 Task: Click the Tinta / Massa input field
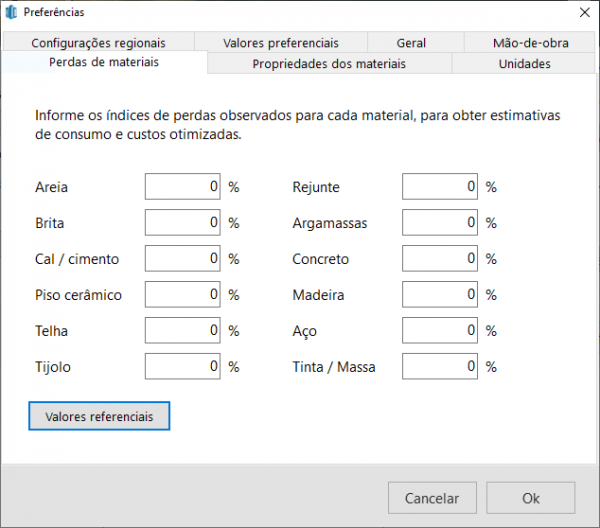tap(441, 367)
